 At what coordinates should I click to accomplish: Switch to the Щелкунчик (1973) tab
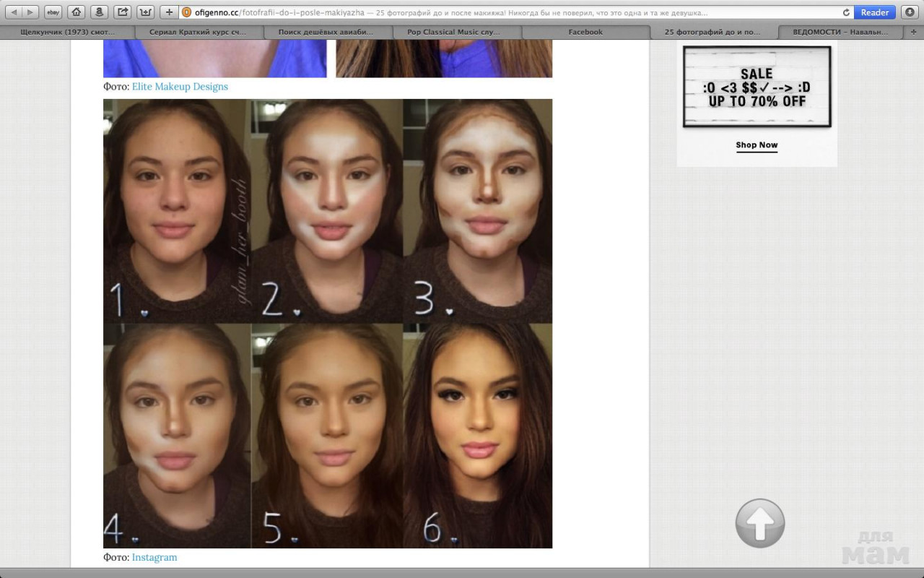tap(68, 32)
